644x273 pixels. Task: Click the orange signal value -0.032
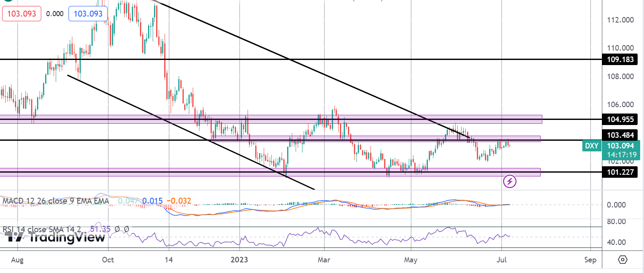[x=178, y=201]
